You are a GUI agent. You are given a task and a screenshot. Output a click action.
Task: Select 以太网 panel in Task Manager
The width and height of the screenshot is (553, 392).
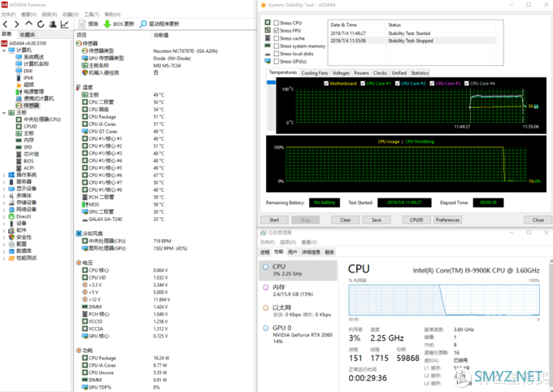pyautogui.click(x=298, y=311)
